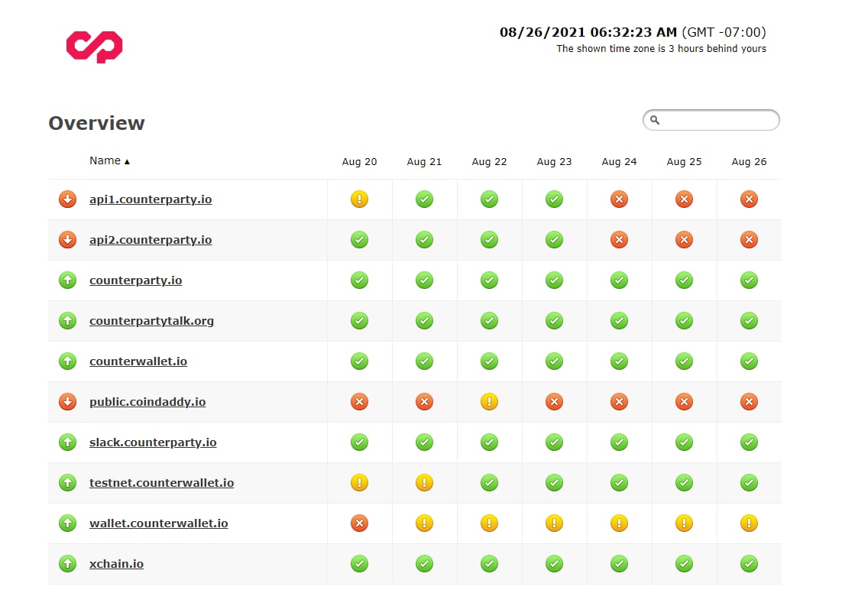Screen dimensions: 868x593
Task: Click wallet.counterwallet.io Aug 23 warning icon
Action: 554,523
